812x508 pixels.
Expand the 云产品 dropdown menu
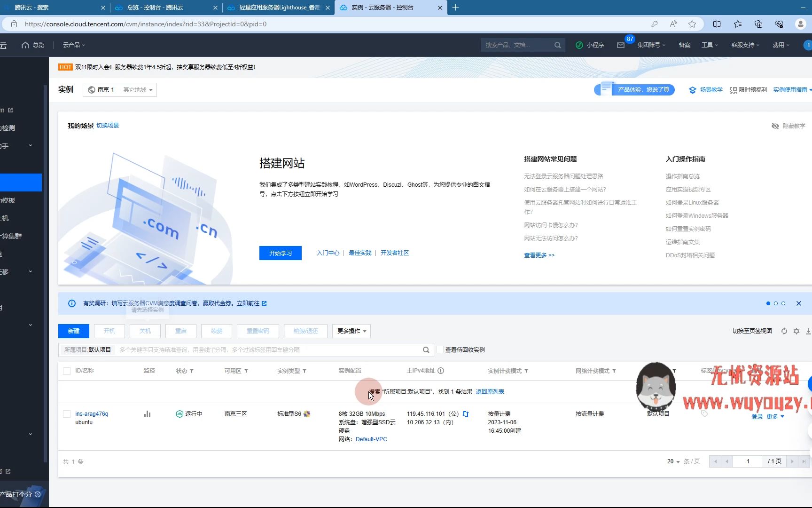[x=74, y=45]
